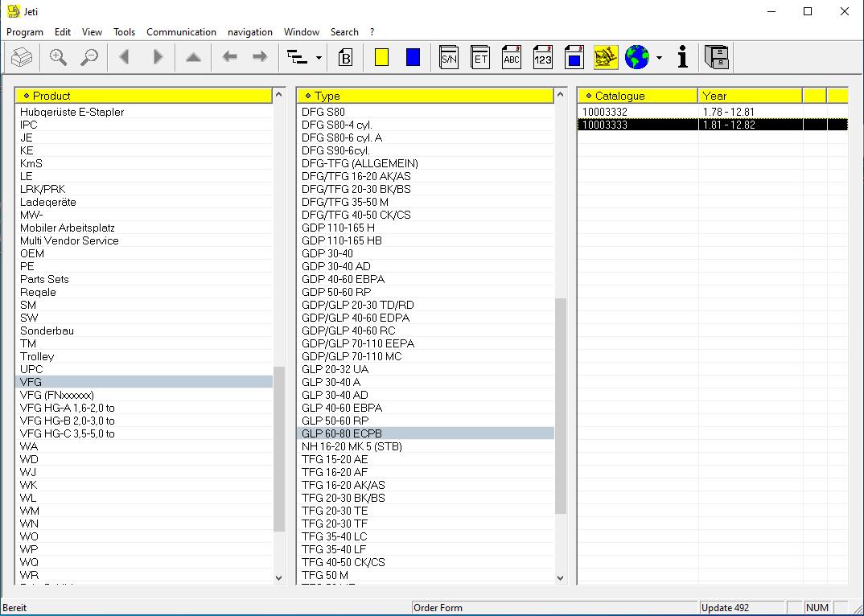Click the Year column header

[x=750, y=96]
